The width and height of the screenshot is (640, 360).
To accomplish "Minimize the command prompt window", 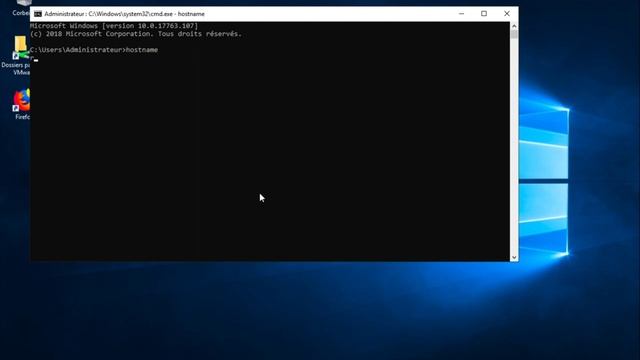I will (x=461, y=14).
